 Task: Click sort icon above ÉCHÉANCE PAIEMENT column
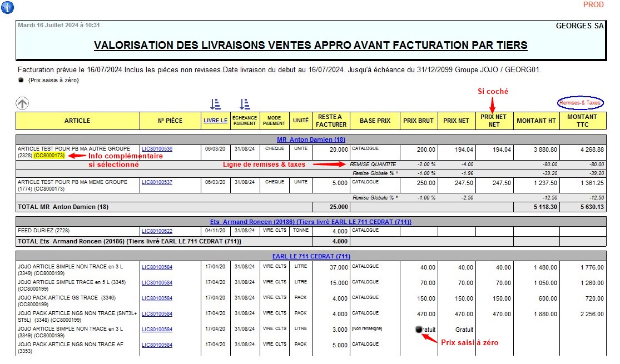[x=245, y=104]
